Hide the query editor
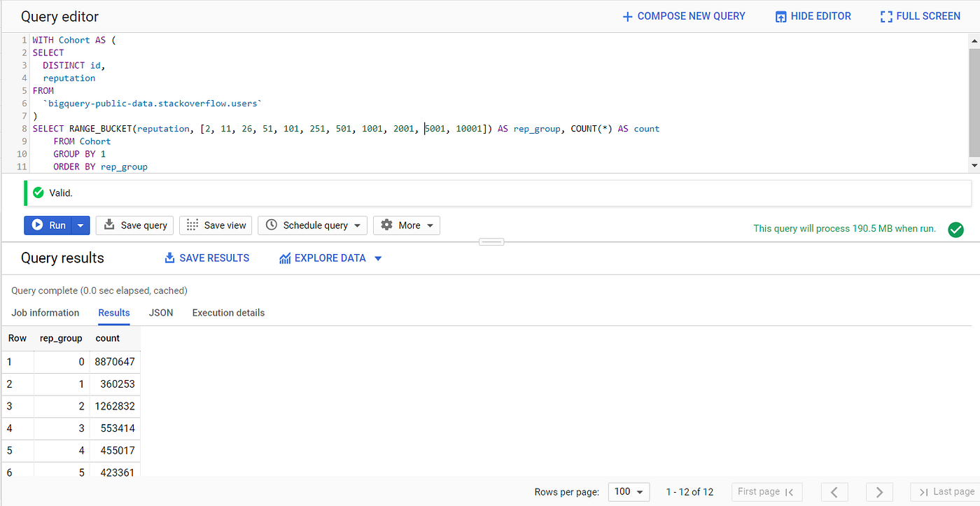The width and height of the screenshot is (980, 506). 813,15
